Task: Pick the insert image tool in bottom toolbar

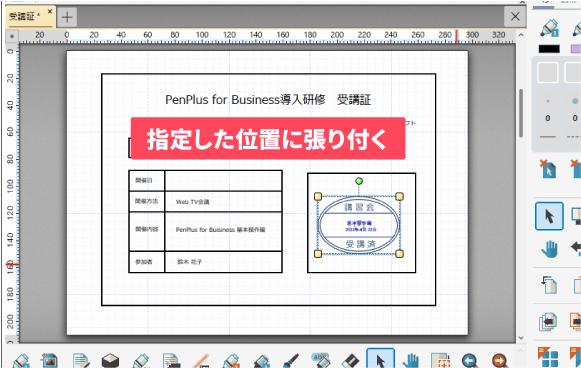Action: click(x=50, y=360)
